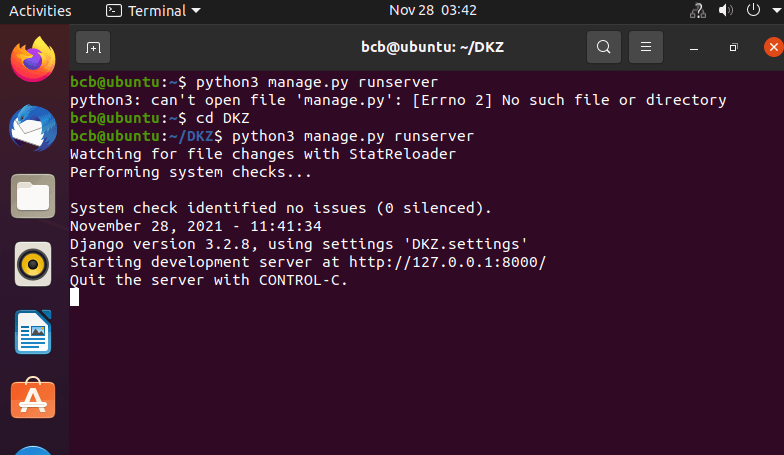Click the power icon in top bar
The width and height of the screenshot is (784, 455).
[752, 11]
